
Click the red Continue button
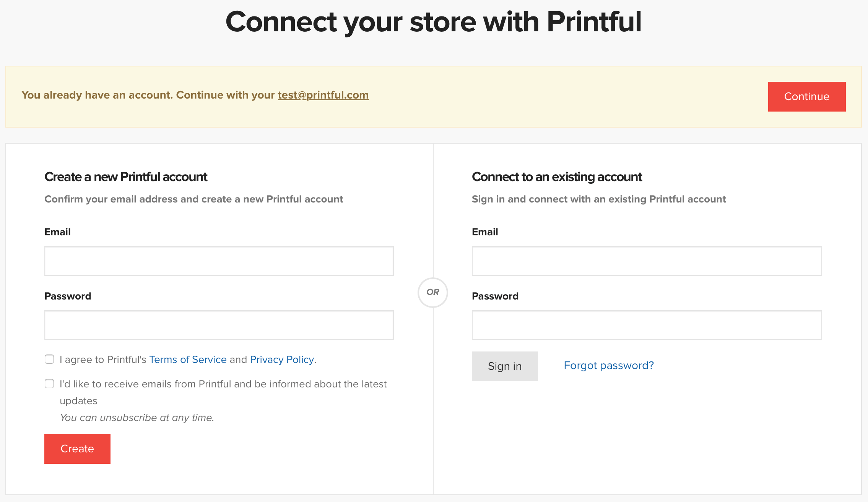807,97
